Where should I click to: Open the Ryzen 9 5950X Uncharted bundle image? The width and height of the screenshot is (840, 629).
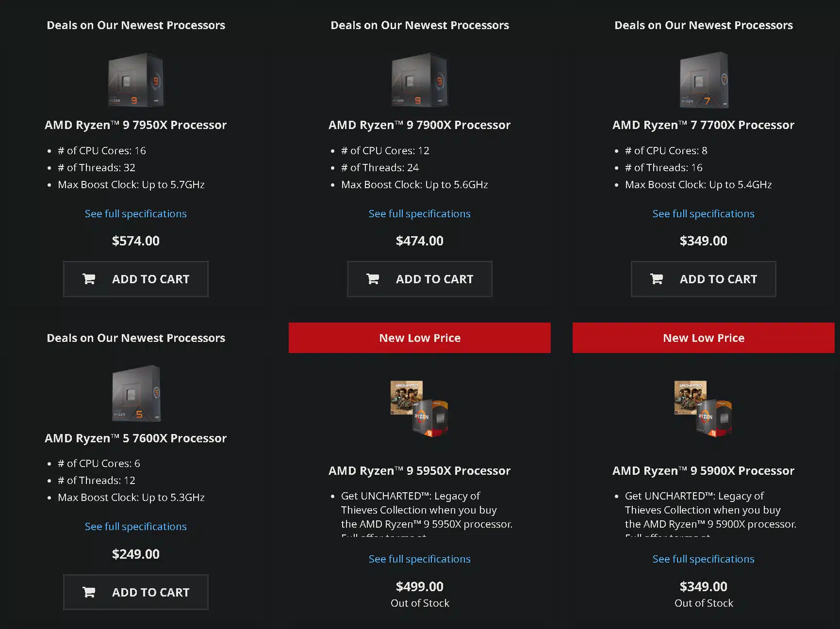(x=420, y=408)
